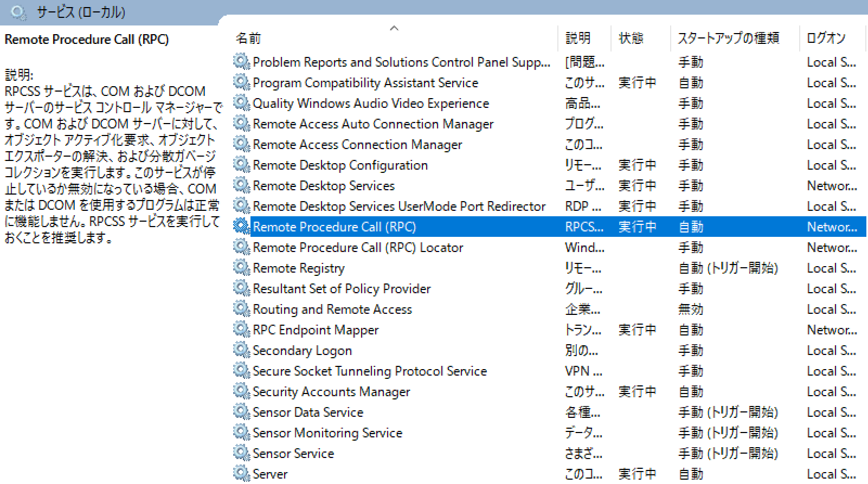Select Program Compatibility Assistant Service name
Screen dimensions: 868x484
pos(365,83)
